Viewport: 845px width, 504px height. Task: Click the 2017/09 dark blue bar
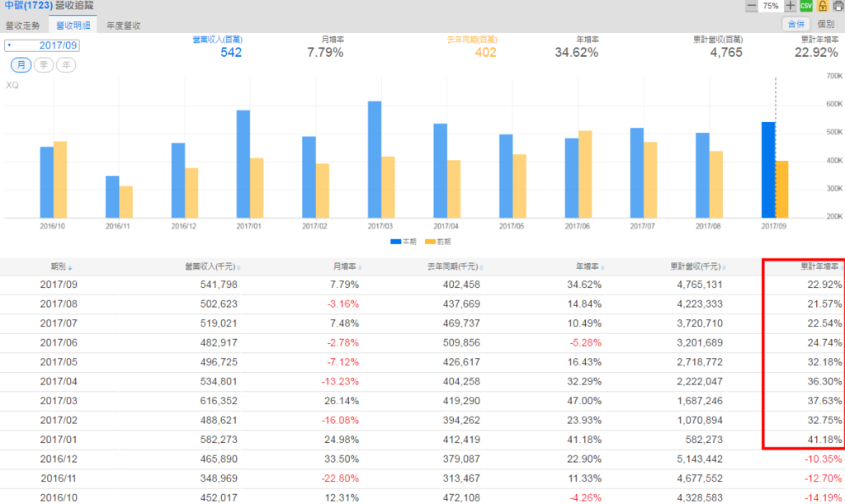click(768, 170)
